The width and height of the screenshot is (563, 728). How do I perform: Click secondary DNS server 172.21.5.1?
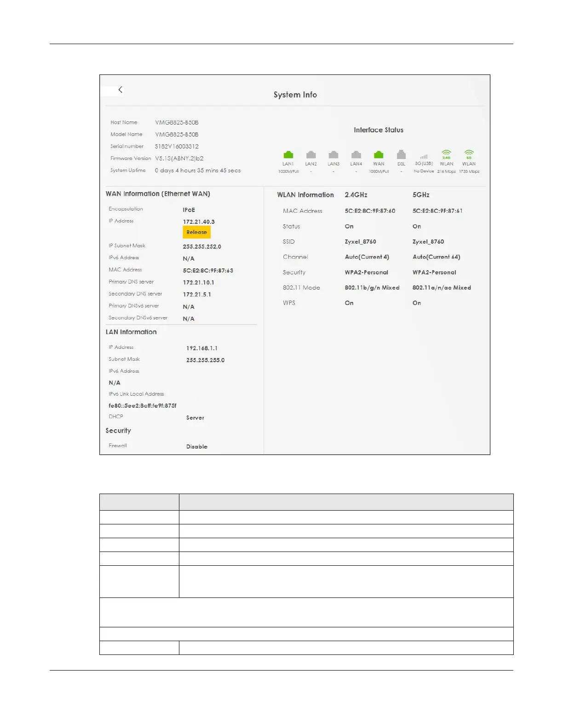click(x=197, y=295)
